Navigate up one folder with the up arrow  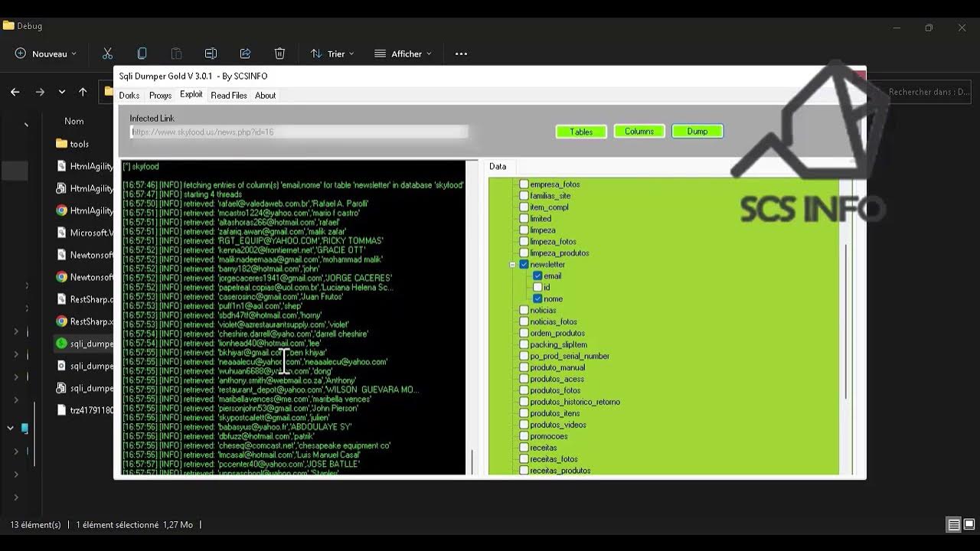tap(83, 92)
